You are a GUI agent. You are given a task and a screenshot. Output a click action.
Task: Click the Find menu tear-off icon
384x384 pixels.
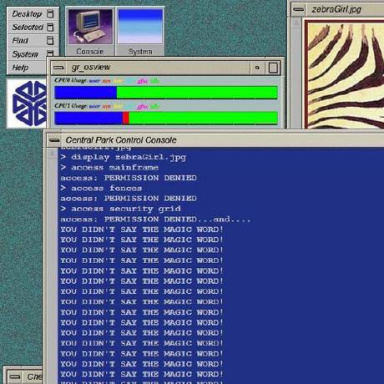[x=50, y=40]
